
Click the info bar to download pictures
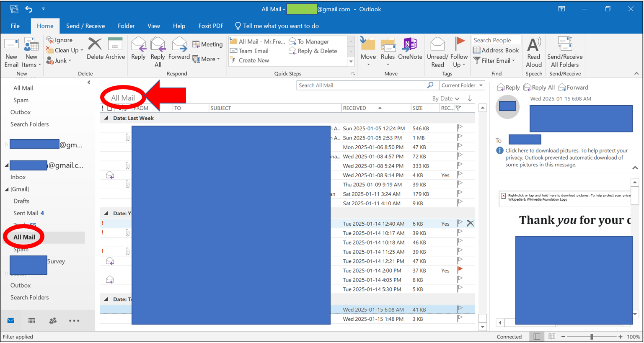click(566, 157)
